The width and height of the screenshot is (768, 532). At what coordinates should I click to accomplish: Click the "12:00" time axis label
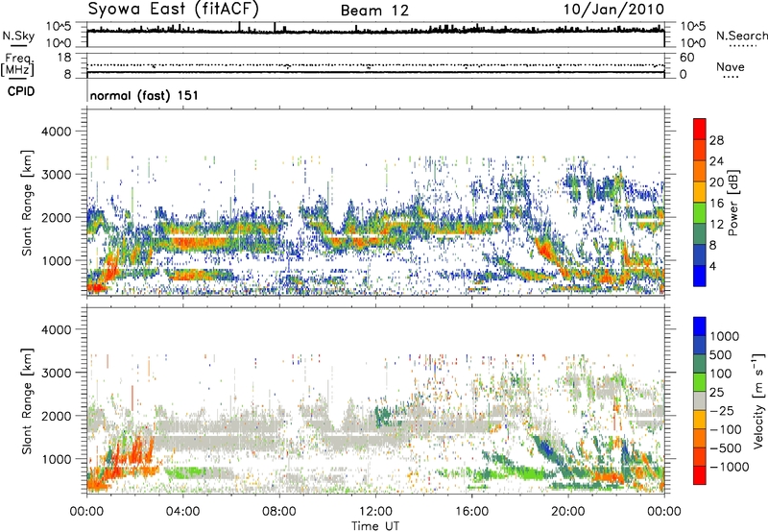coord(375,512)
